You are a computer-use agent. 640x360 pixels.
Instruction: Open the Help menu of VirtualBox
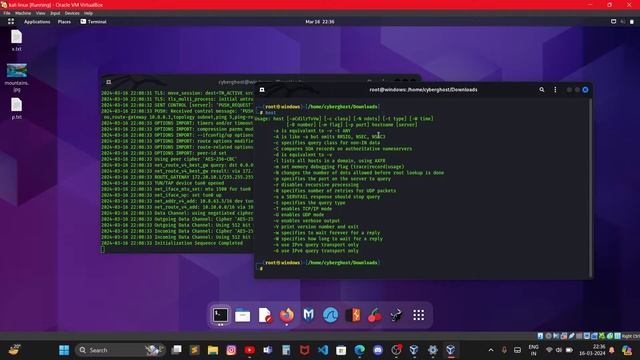88,13
